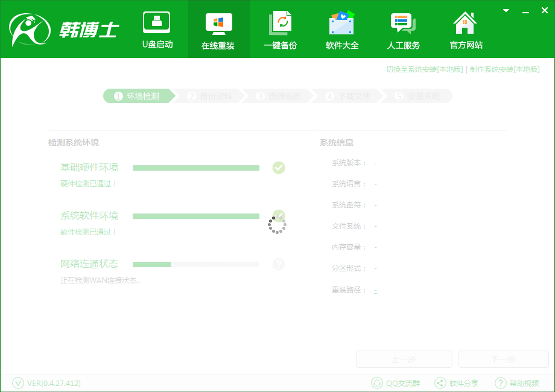The image size is (555, 392).
Task: Open the 在线重装 online reinstall feature
Action: 218,29
